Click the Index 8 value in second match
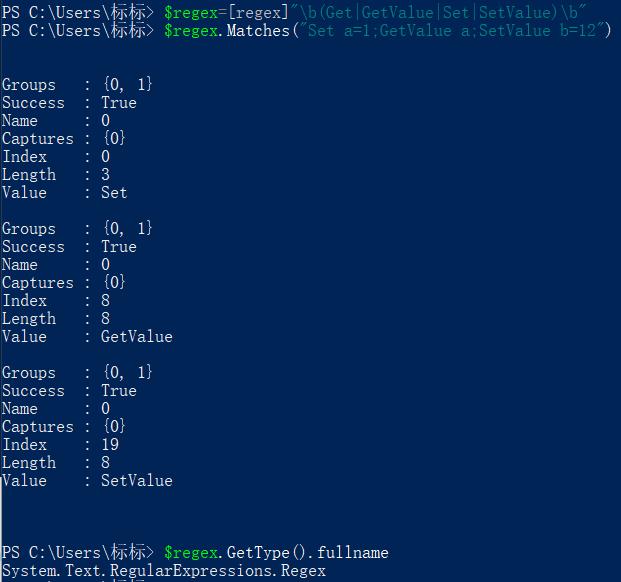621x582 pixels. tap(105, 301)
